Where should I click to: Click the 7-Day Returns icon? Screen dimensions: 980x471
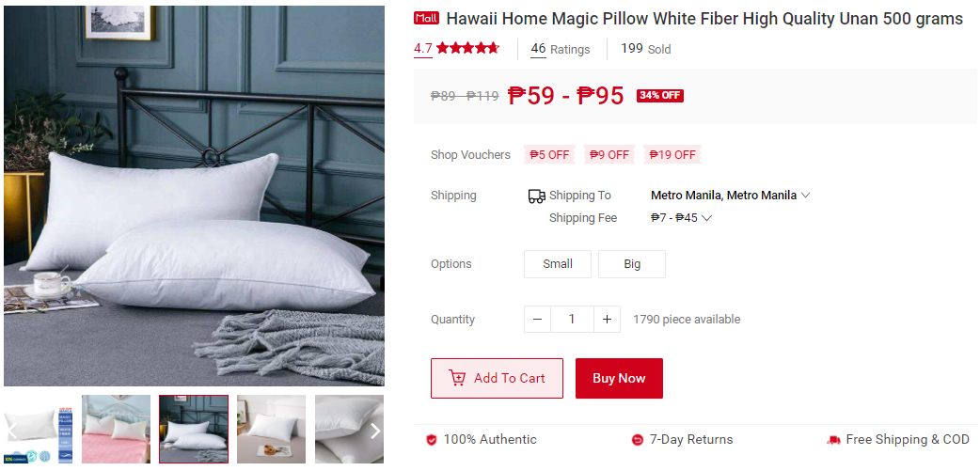(638, 440)
